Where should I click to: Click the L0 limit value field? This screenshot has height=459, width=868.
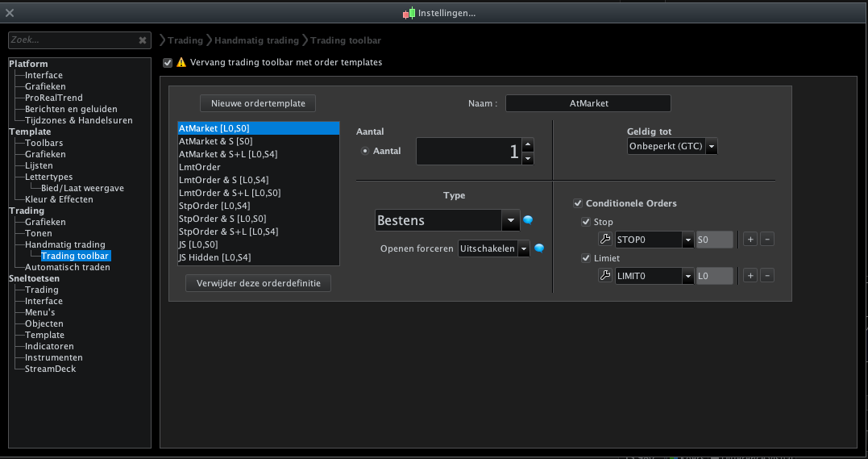[715, 276]
